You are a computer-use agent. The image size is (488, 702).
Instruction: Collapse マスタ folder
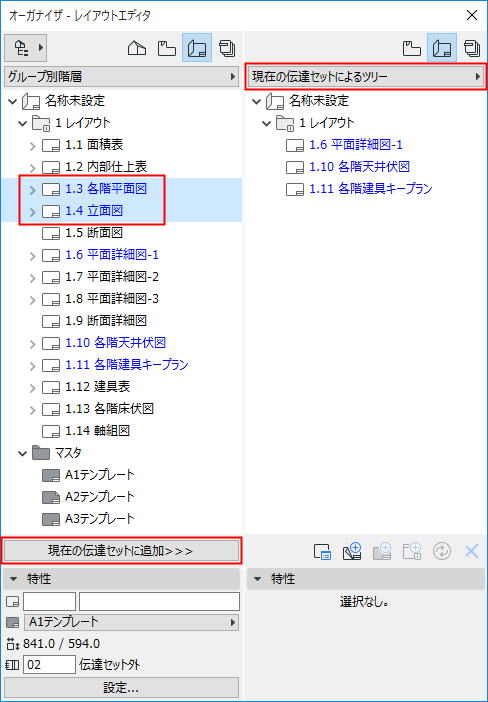point(22,453)
